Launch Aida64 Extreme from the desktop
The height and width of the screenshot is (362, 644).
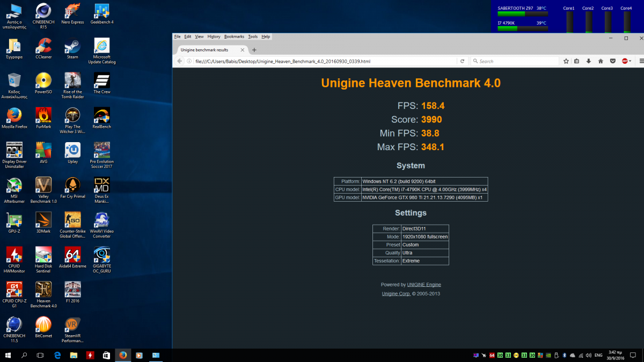pyautogui.click(x=72, y=257)
